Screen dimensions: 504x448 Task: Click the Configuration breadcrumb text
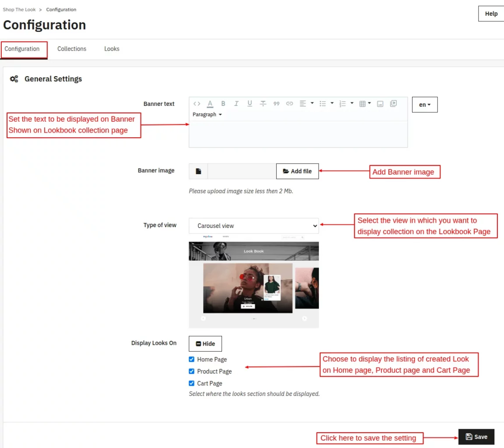[x=61, y=10]
